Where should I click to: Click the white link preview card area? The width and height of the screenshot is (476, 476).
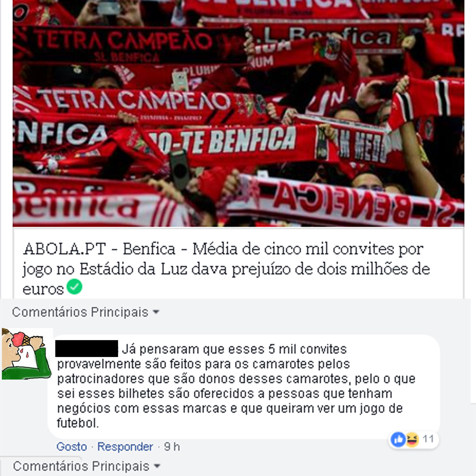click(x=238, y=263)
